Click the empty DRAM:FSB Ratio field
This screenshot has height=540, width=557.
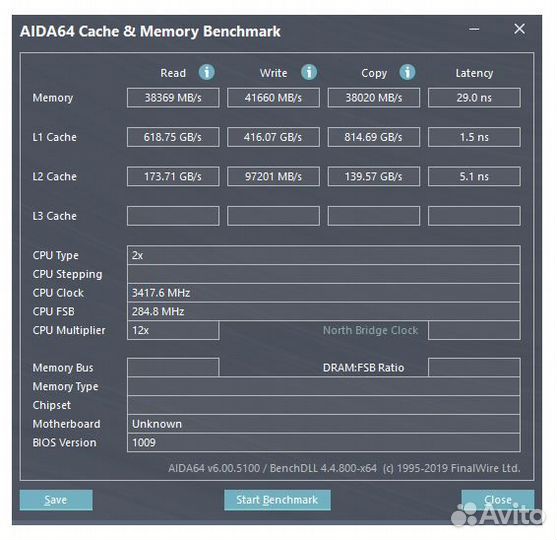[474, 368]
